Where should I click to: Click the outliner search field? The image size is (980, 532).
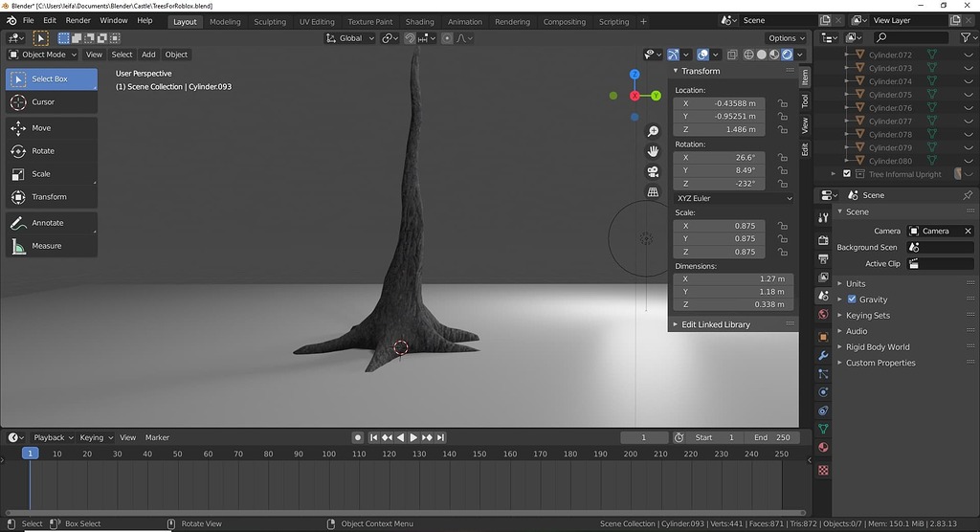point(909,37)
